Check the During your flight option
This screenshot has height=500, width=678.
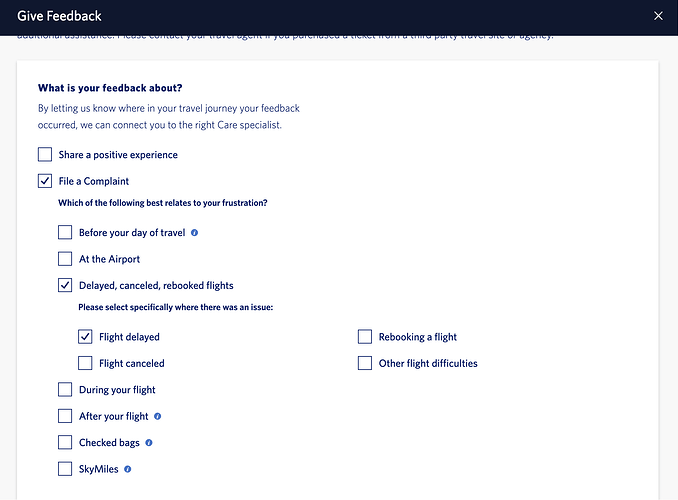[x=65, y=390]
